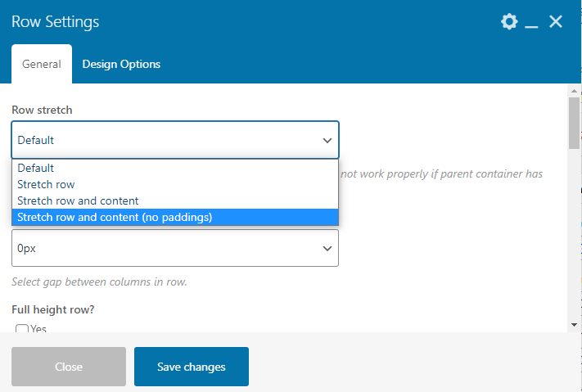Image resolution: width=582 pixels, height=392 pixels.
Task: Choose the "Stretch row" option
Action: click(46, 184)
